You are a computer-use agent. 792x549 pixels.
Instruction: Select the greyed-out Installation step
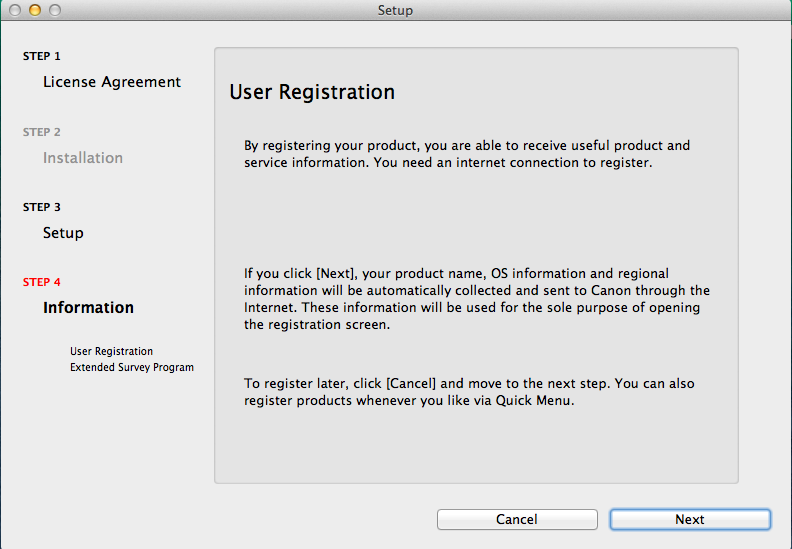click(x=83, y=158)
